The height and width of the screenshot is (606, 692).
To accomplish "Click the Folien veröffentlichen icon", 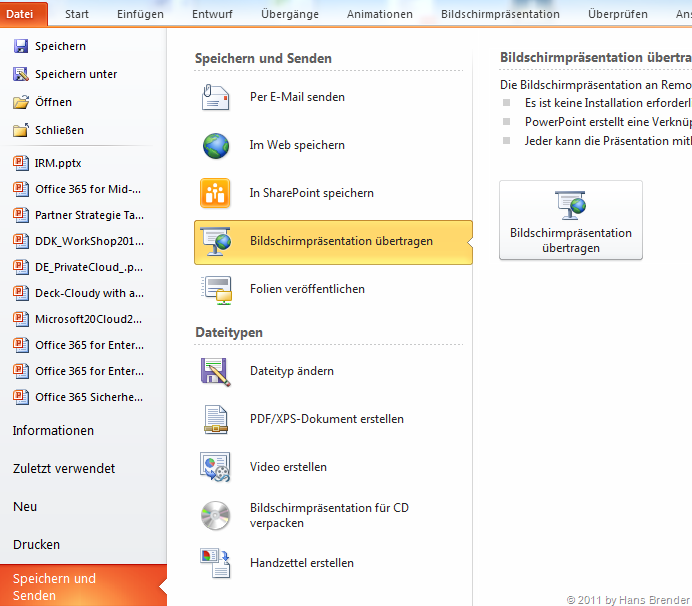I will click(x=216, y=289).
